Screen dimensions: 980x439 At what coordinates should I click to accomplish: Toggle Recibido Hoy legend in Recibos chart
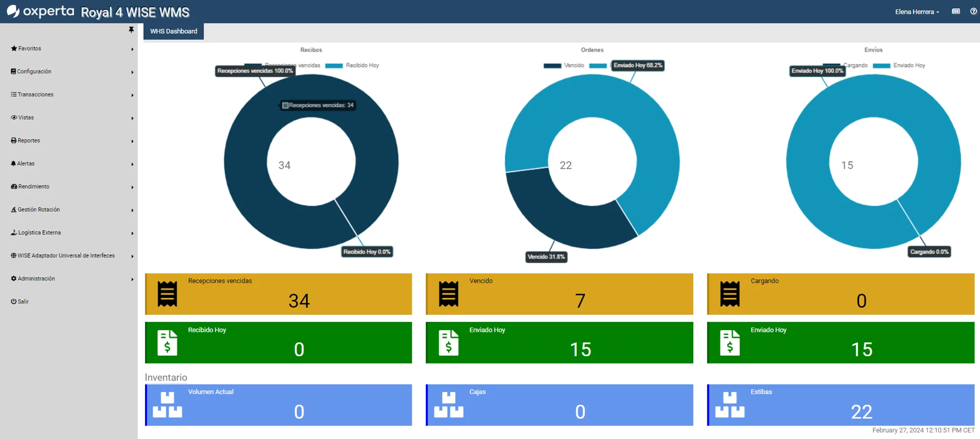click(352, 66)
